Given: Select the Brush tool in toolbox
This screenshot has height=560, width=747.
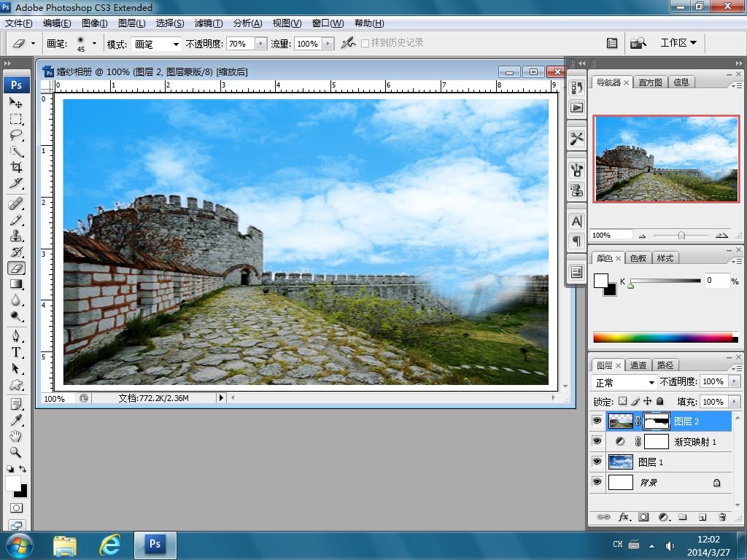Looking at the screenshot, I should (16, 220).
